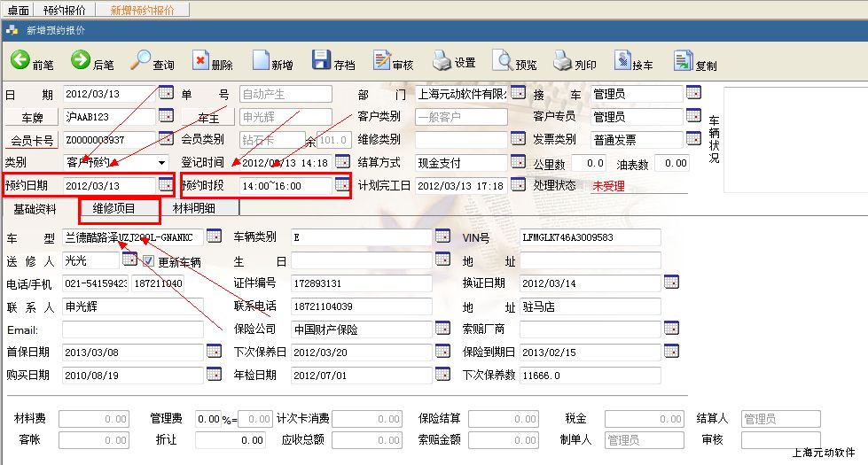Image resolution: width=868 pixels, height=465 pixels.
Task: Switch to the 维修项目 tab
Action: point(114,209)
